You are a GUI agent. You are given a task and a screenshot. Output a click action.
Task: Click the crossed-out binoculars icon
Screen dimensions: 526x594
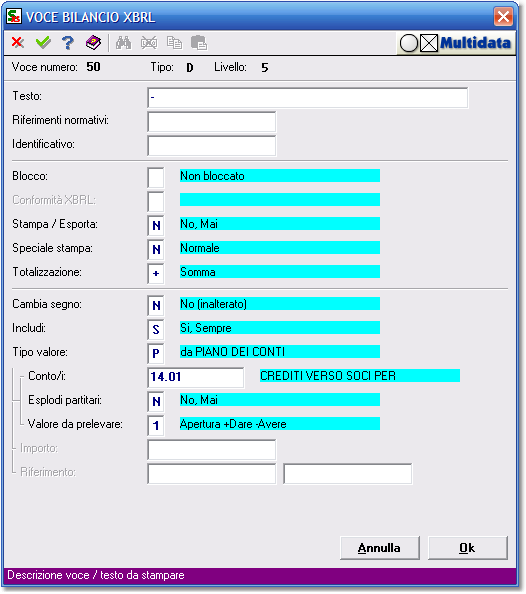coord(149,43)
